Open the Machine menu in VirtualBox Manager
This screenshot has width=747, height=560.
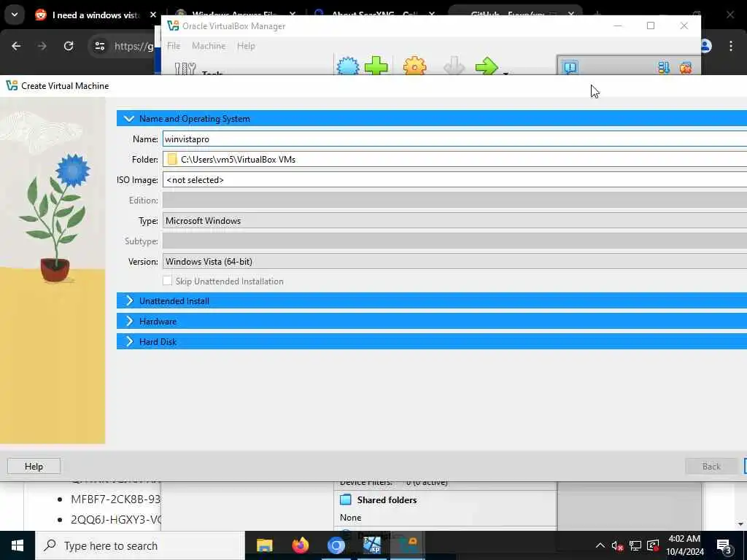point(209,46)
